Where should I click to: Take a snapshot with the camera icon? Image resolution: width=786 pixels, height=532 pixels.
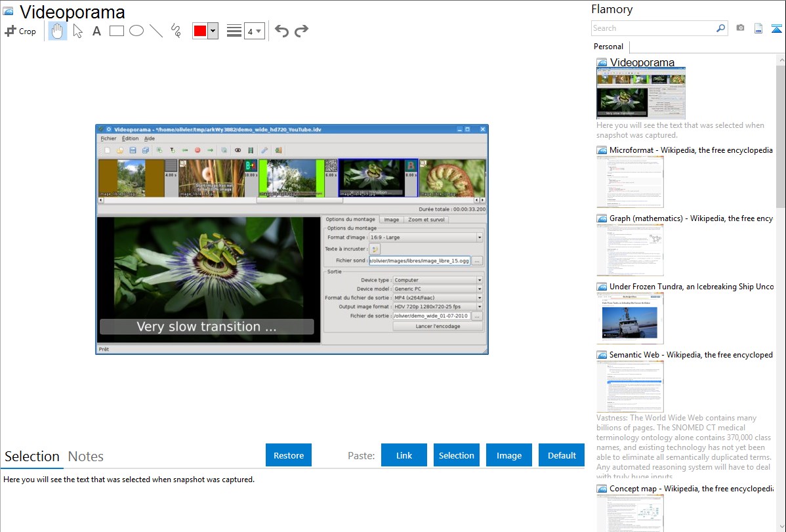[x=740, y=28]
